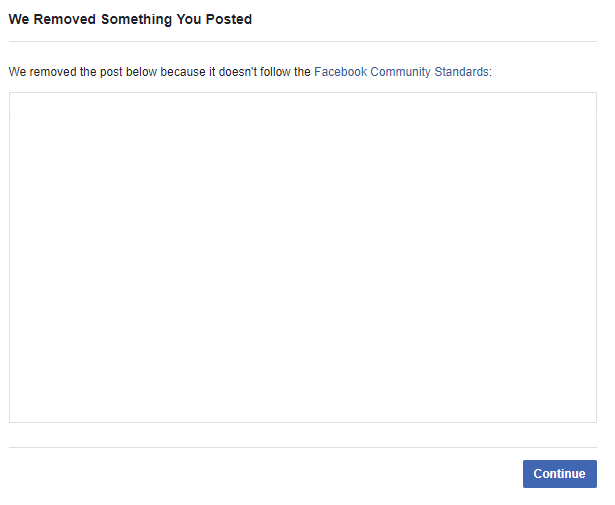Click inside the empty removed post box
Image resolution: width=615 pixels, height=505 pixels.
tap(303, 258)
